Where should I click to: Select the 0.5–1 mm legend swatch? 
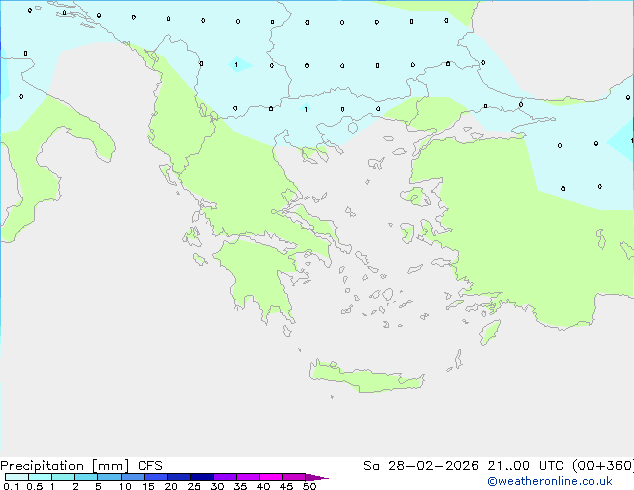pos(40,477)
